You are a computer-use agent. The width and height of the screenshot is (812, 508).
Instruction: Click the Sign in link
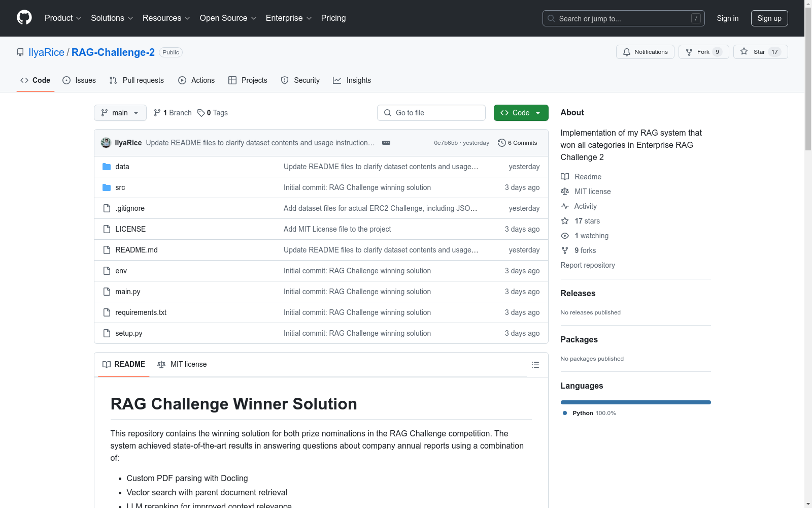[x=728, y=18]
